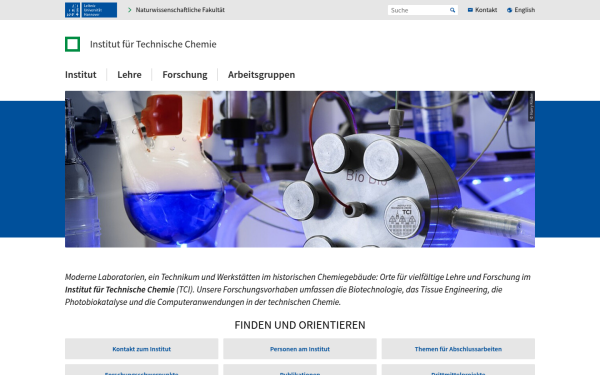This screenshot has width=600, height=375.
Task: Click the green square institute logo
Action: [x=72, y=44]
